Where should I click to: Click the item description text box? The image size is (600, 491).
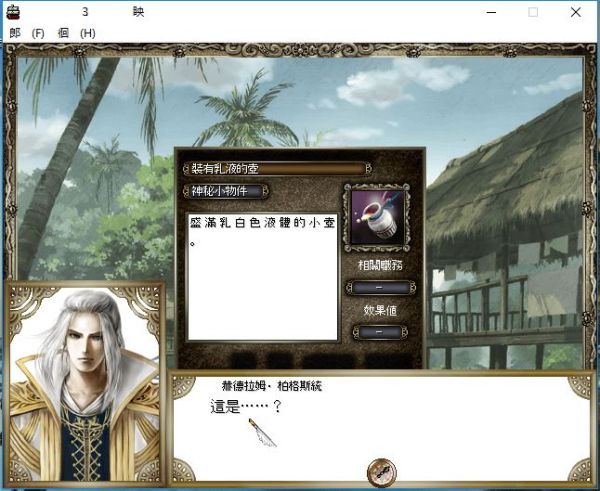coord(263,277)
